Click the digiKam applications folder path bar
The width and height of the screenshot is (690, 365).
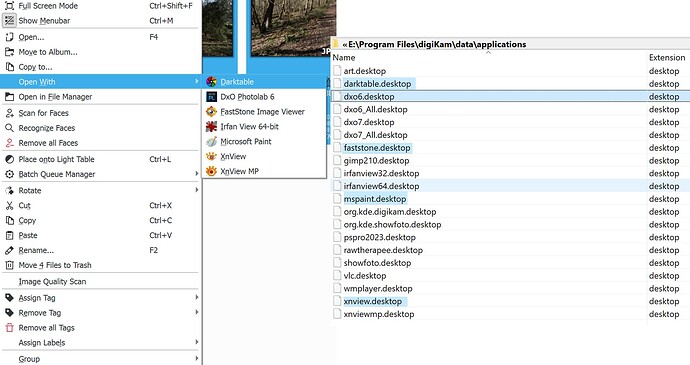(x=510, y=44)
